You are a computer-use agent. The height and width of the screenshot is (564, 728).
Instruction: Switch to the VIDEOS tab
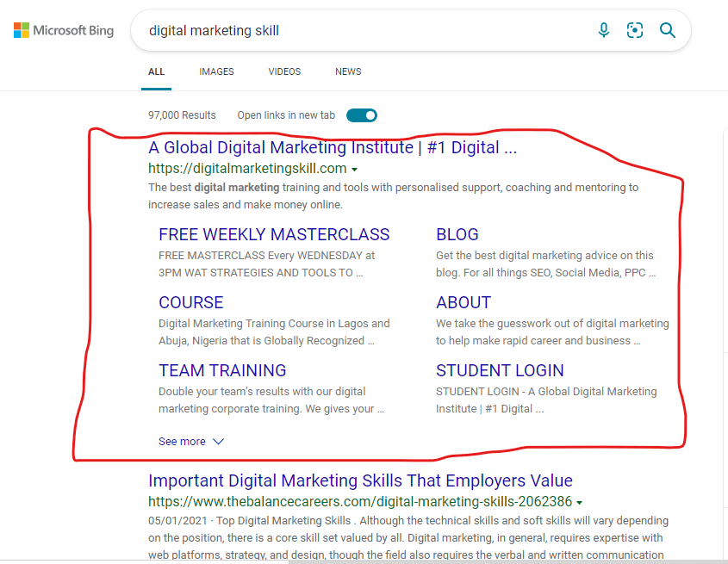tap(284, 71)
